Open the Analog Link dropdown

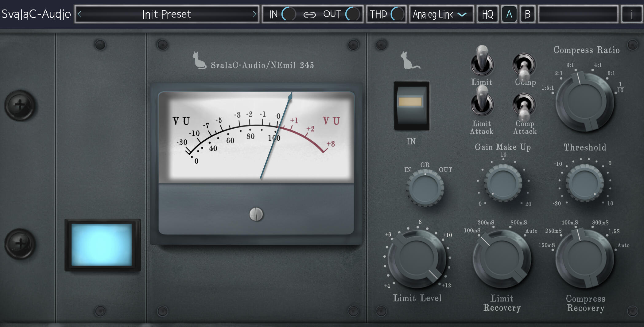pyautogui.click(x=441, y=14)
